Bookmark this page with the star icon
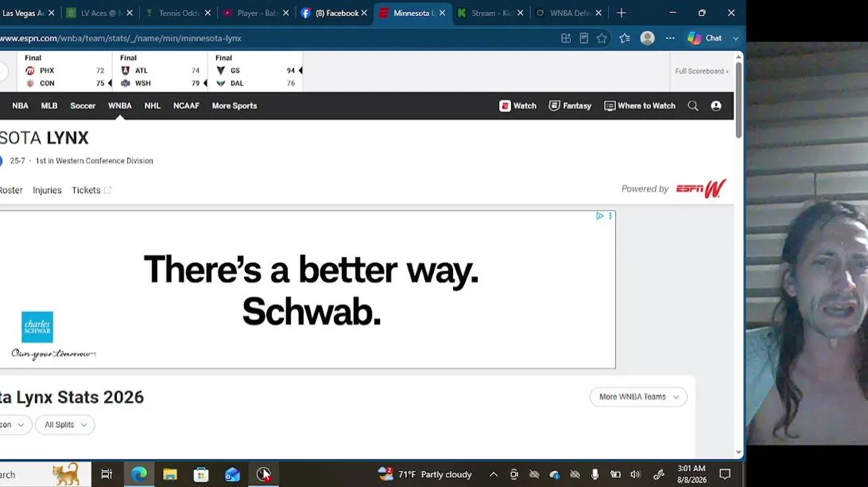Image resolution: width=868 pixels, height=487 pixels. click(x=602, y=39)
